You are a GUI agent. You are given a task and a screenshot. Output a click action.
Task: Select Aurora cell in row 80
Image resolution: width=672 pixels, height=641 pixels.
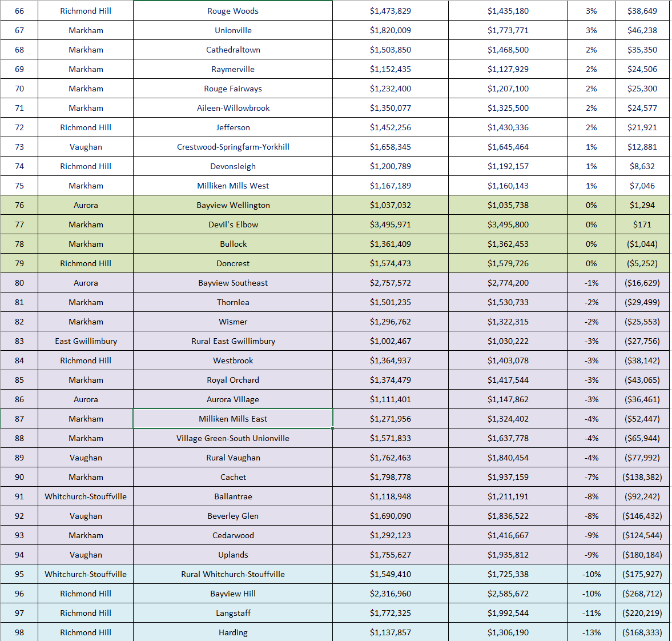point(86,283)
